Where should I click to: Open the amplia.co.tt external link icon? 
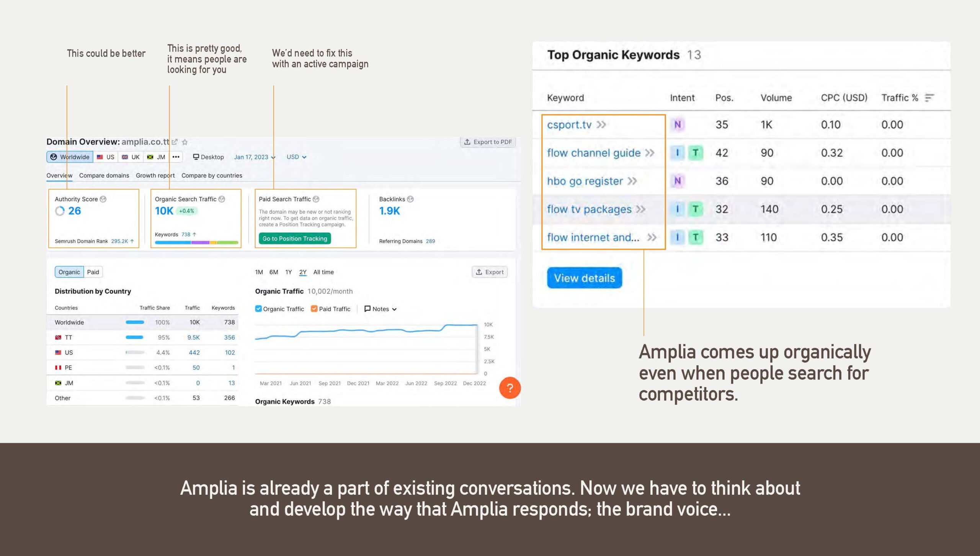coord(175,142)
